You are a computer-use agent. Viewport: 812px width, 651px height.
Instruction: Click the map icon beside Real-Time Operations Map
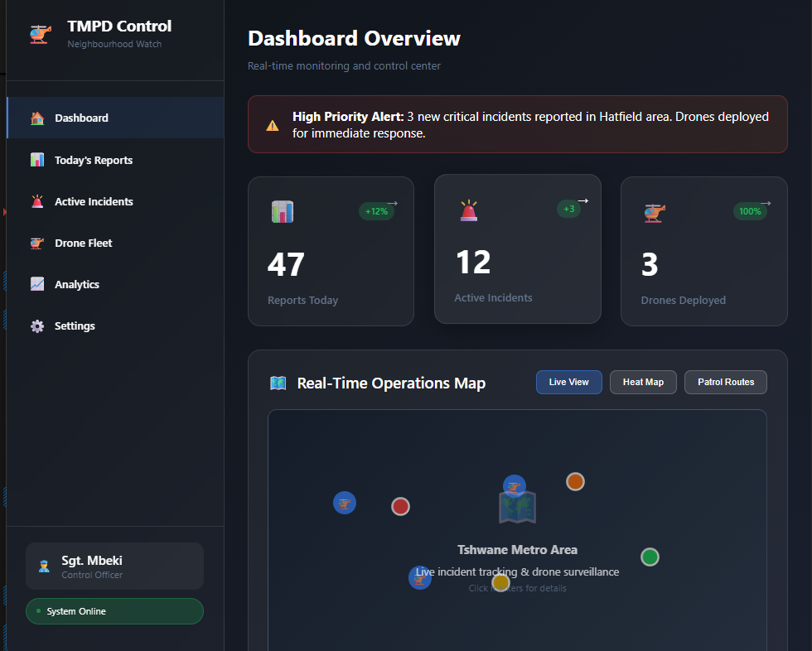coord(278,383)
